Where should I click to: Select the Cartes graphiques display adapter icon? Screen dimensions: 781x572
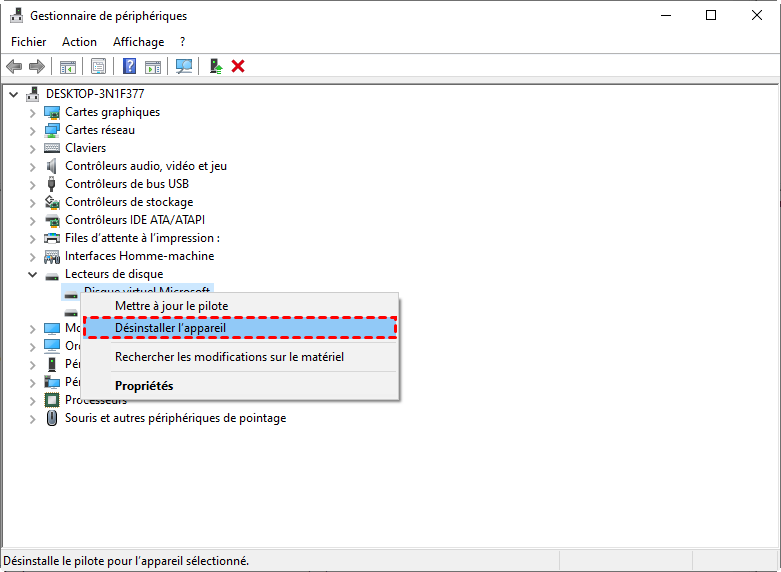pos(52,112)
